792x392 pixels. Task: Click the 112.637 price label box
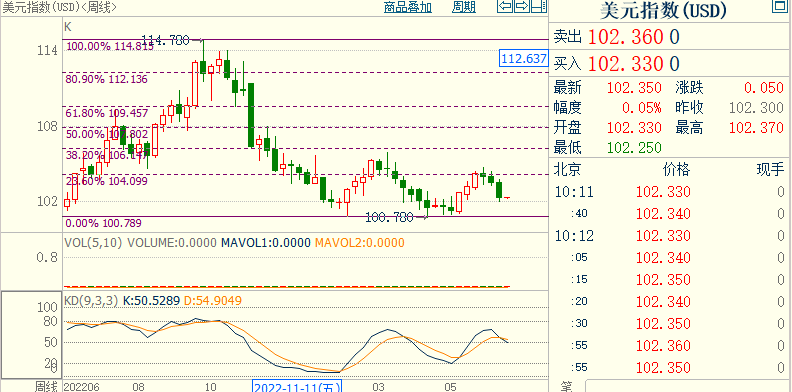tap(524, 59)
